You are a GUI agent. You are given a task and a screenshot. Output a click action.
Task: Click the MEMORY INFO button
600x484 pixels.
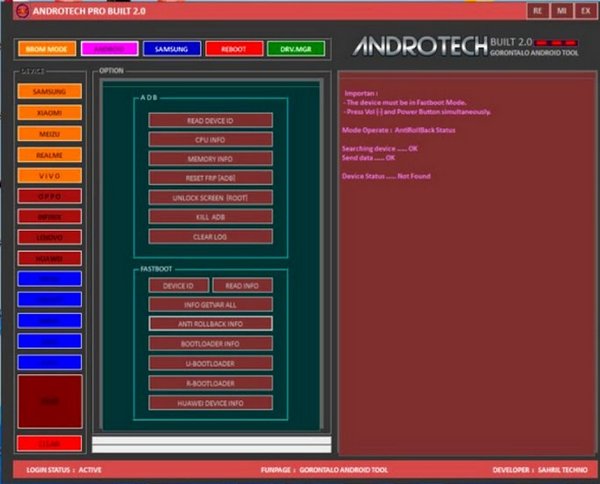point(210,159)
